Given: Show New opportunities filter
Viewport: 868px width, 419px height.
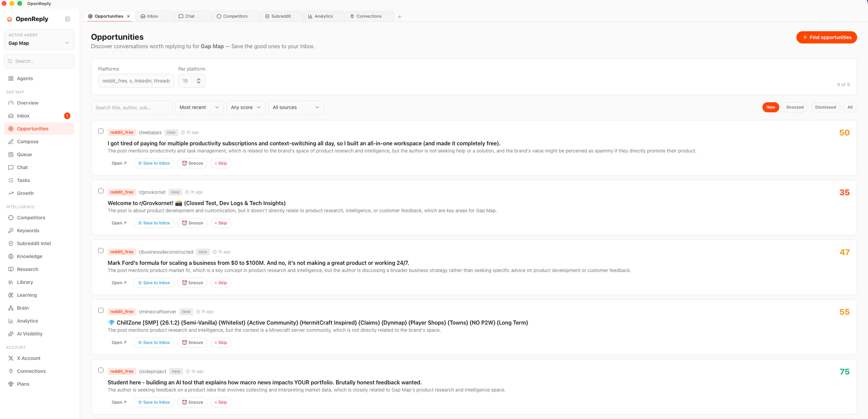Looking at the screenshot, I should click(771, 107).
